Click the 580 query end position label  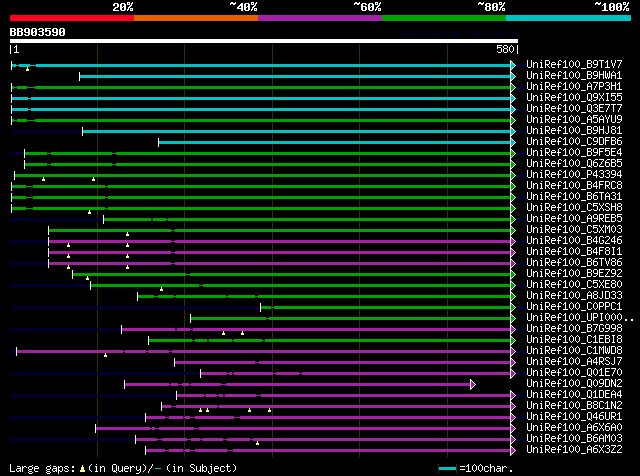[505, 49]
